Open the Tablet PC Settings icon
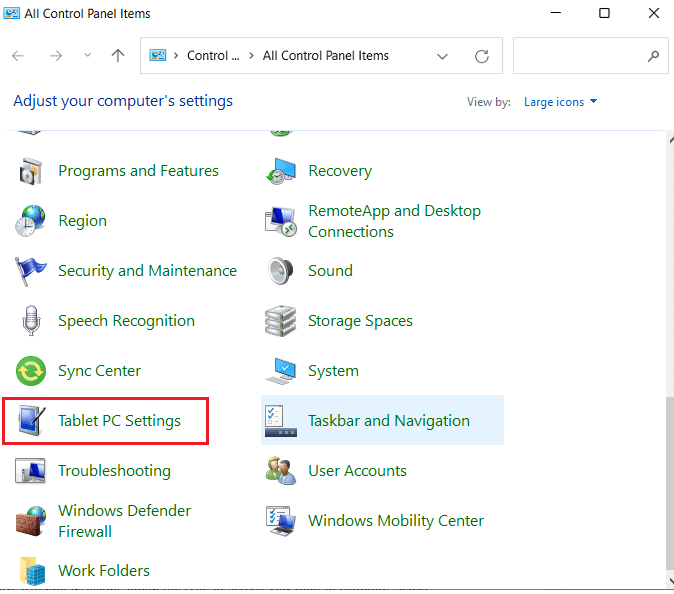 (x=32, y=421)
